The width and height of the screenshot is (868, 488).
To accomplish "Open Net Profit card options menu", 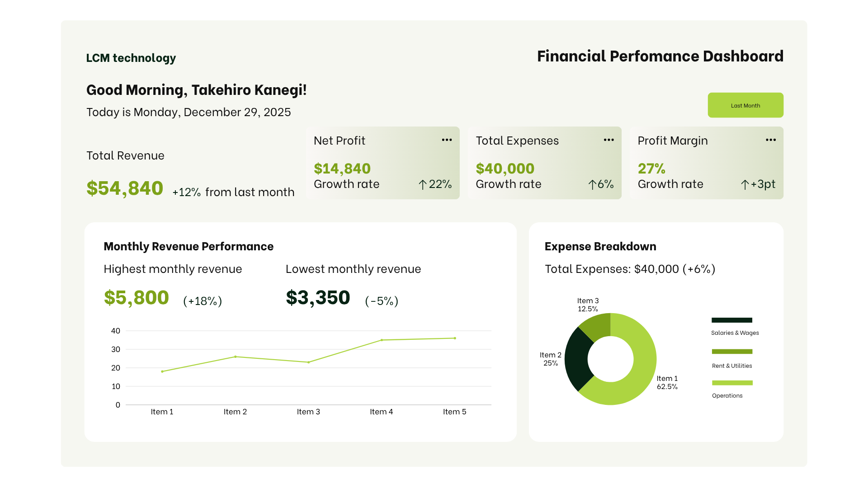I will coord(447,140).
